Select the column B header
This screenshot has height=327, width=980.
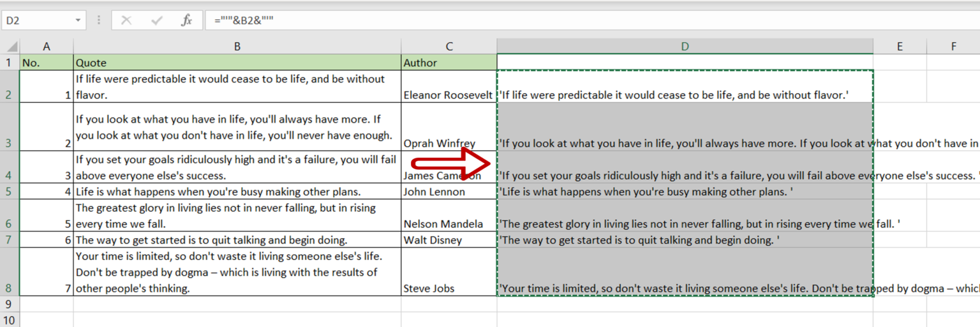point(237,47)
